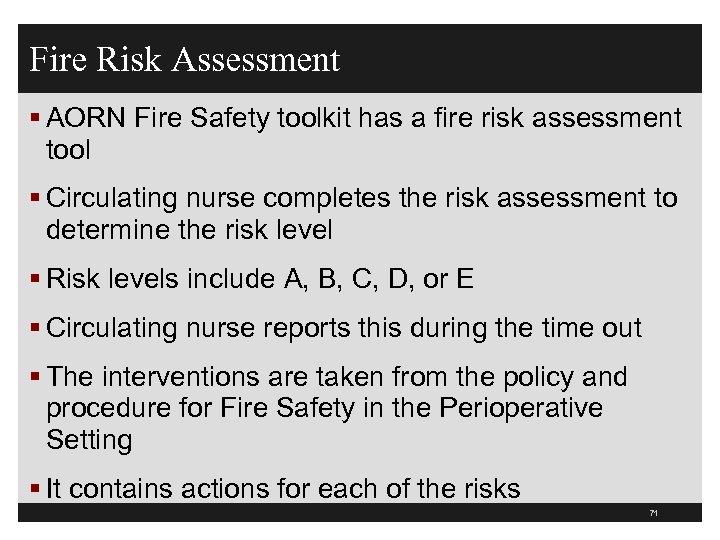Click the dark footer bar at slide bottom
Screen dimensions: 720x540
330,513
